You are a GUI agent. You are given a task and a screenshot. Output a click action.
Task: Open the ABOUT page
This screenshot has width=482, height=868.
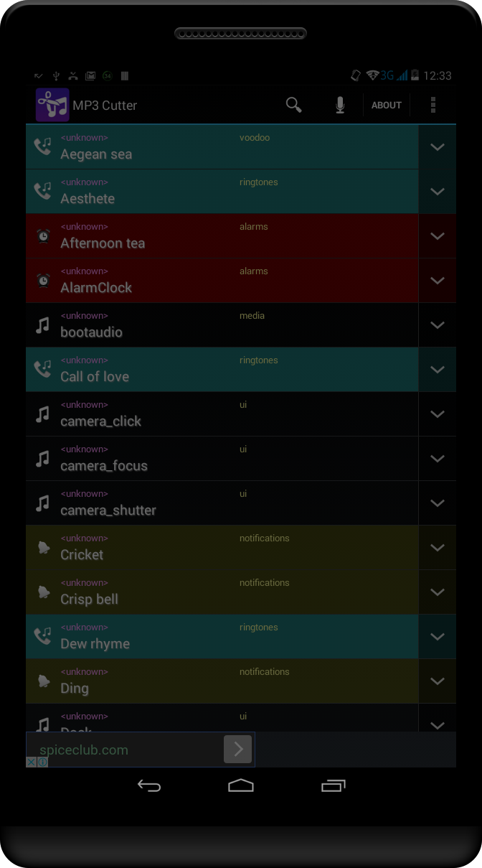386,106
